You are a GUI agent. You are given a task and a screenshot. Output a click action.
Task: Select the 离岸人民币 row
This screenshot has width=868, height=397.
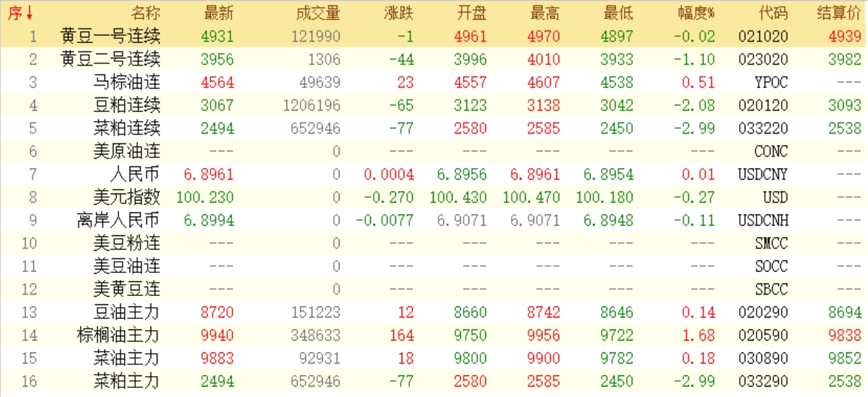tap(118, 220)
